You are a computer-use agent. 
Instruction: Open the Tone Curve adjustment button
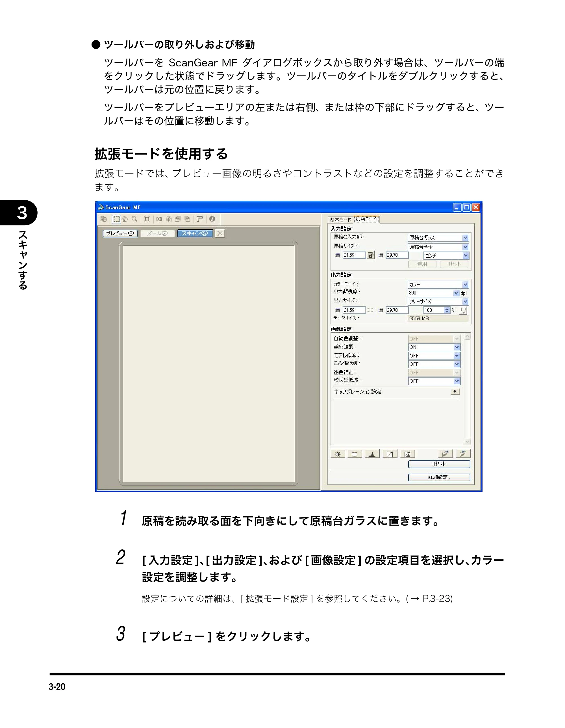pos(390,454)
